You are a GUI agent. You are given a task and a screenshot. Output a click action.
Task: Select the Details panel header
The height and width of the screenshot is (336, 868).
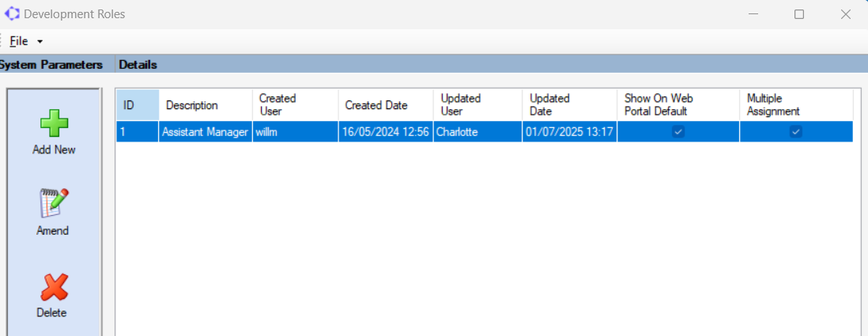coord(138,65)
